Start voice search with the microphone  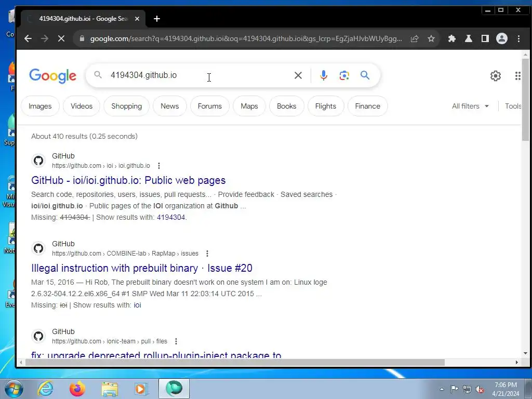point(323,75)
